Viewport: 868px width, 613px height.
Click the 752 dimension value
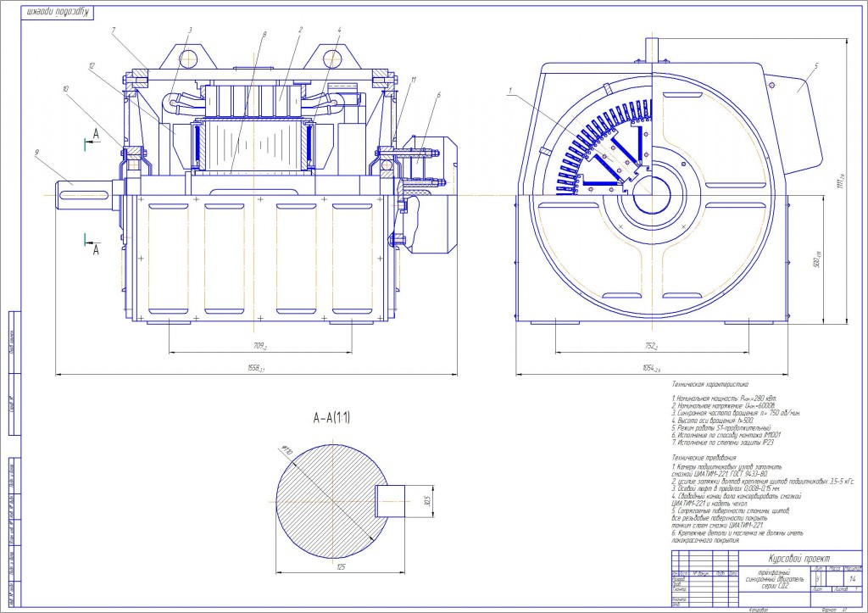(651, 346)
